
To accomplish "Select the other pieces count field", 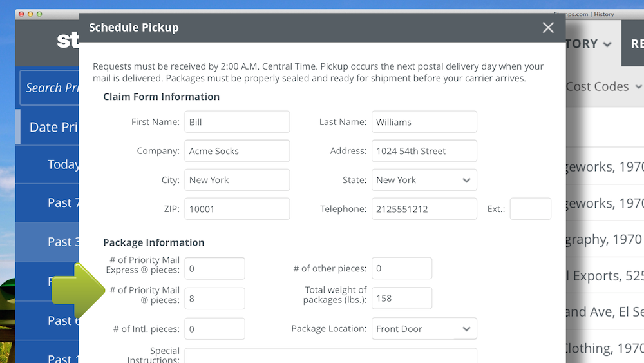I will click(x=401, y=268).
